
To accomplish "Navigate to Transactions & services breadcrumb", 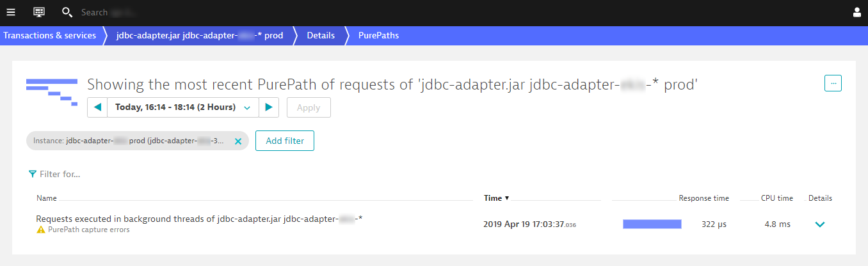I will click(50, 36).
